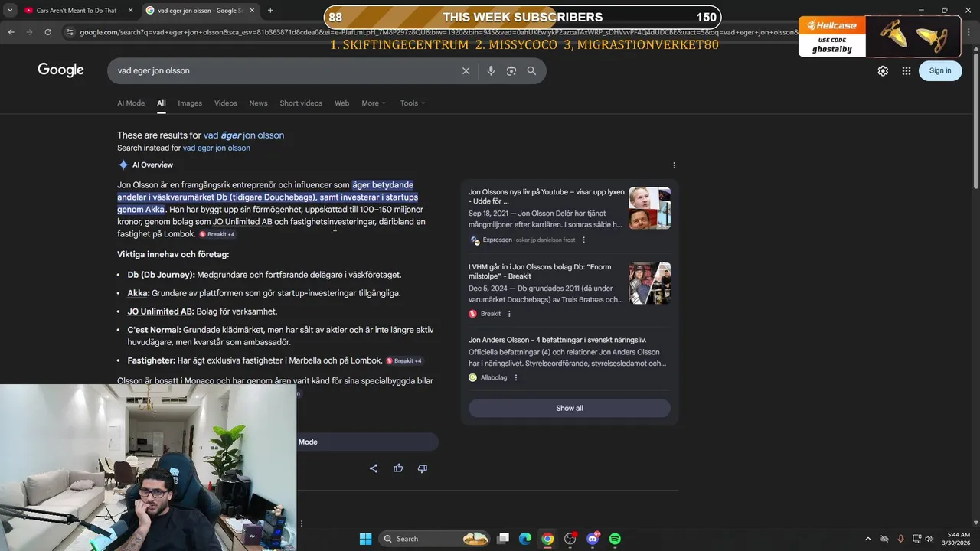Select the News results tab

click(258, 103)
